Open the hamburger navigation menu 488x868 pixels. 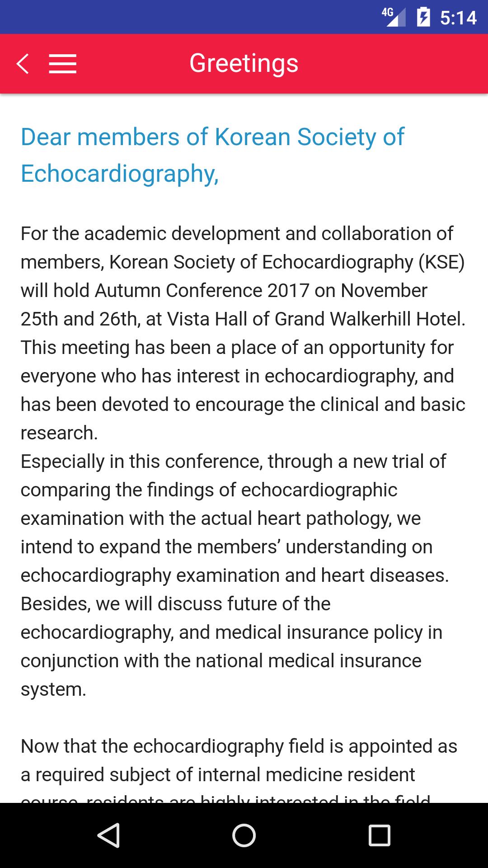pos(62,63)
